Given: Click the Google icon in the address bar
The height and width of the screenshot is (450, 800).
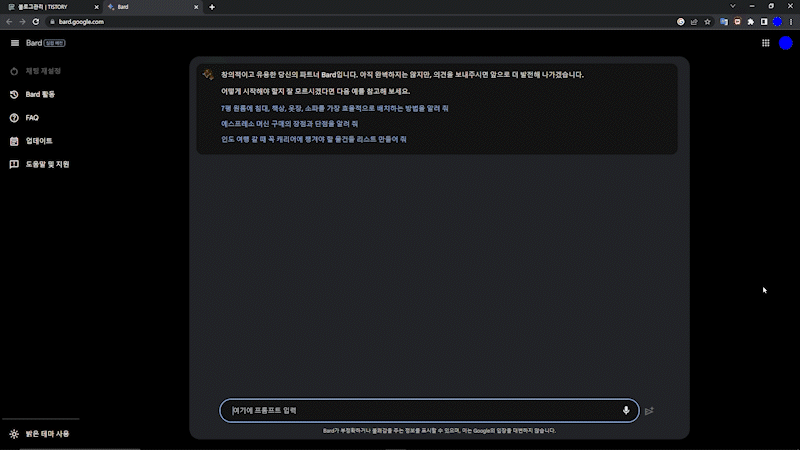Looking at the screenshot, I should point(681,22).
